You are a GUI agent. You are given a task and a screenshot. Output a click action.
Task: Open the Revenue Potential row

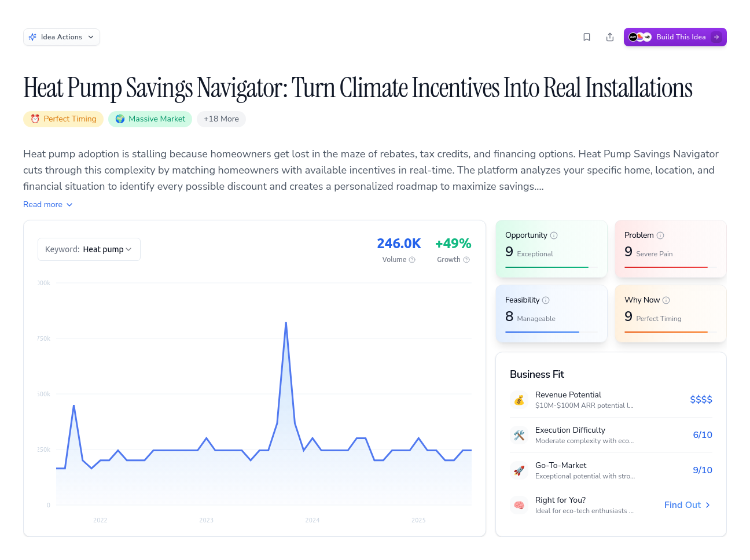[611, 400]
